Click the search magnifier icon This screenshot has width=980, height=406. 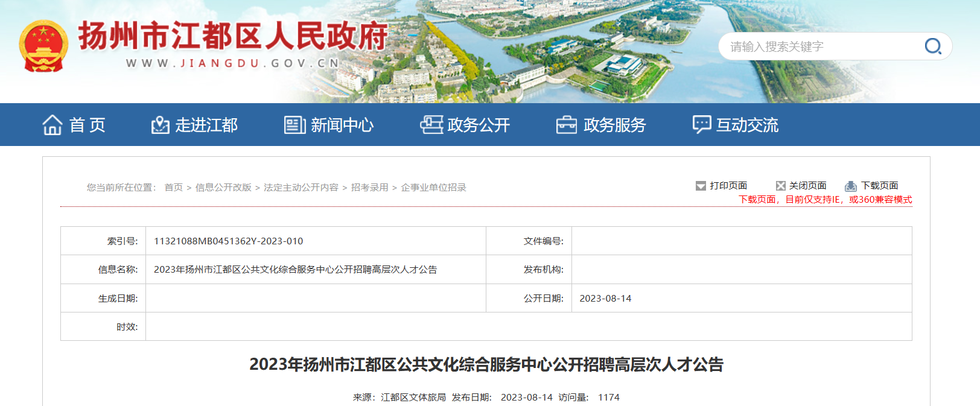pyautogui.click(x=932, y=46)
